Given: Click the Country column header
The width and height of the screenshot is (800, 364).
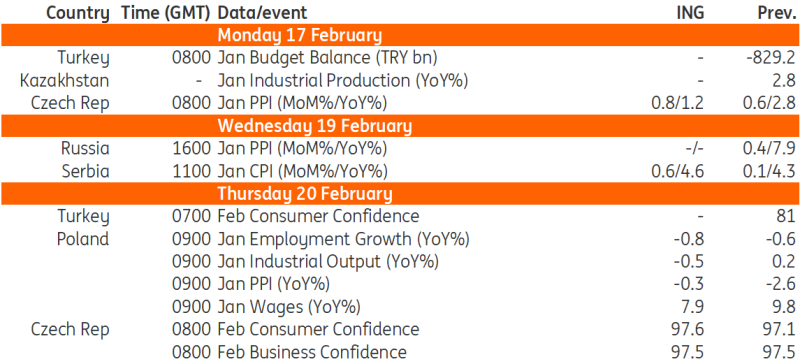Looking at the screenshot, I should [x=78, y=13].
